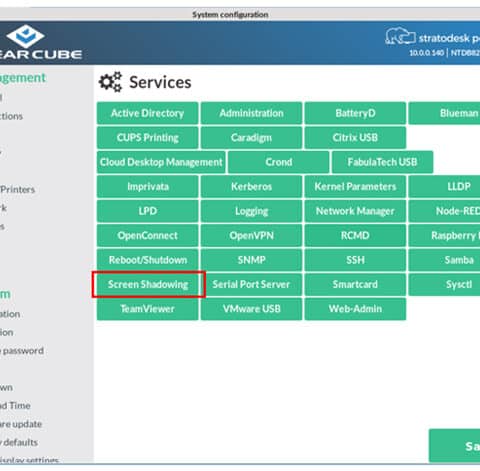This screenshot has height=471, width=480.
Task: Open the Smartcard service
Action: click(355, 284)
